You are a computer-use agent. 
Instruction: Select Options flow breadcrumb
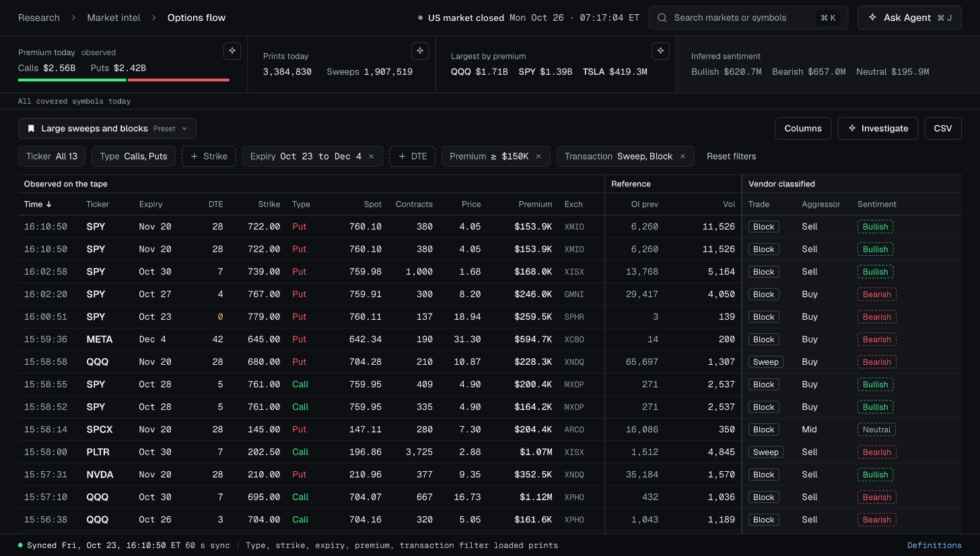pyautogui.click(x=197, y=18)
